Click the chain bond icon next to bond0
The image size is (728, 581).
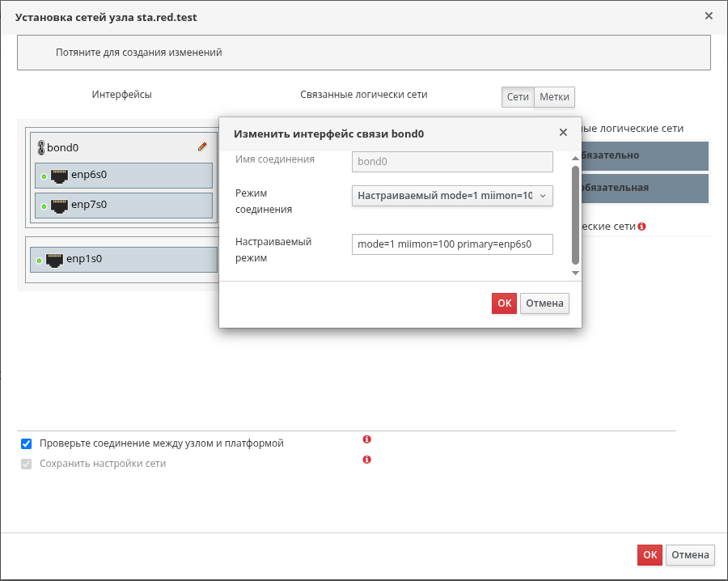41,148
